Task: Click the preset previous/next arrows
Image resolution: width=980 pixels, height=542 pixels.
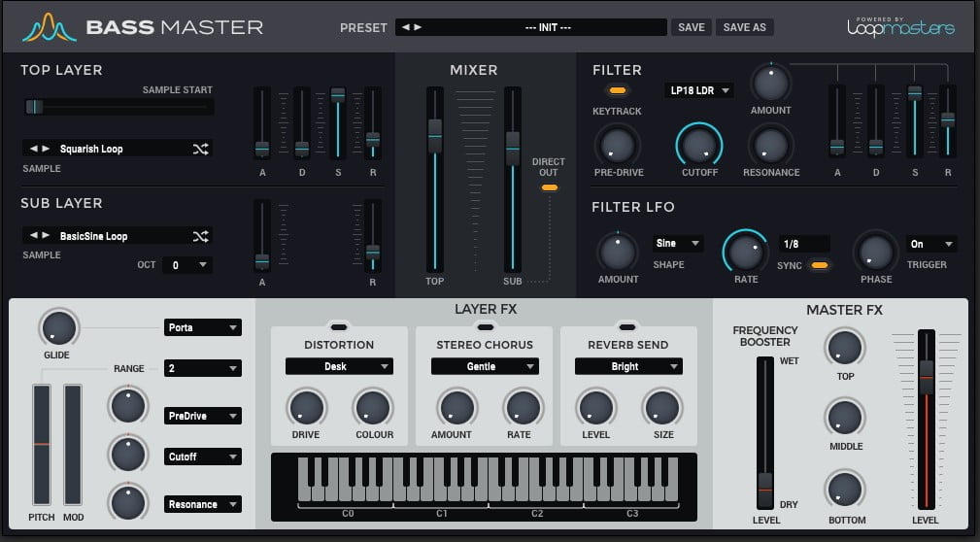Action: coord(411,27)
